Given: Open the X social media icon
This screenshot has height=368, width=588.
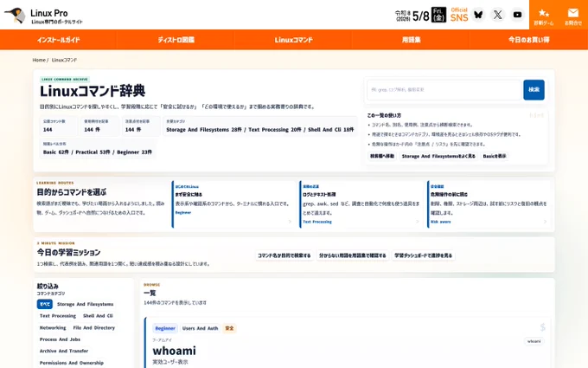Looking at the screenshot, I should (x=497, y=15).
